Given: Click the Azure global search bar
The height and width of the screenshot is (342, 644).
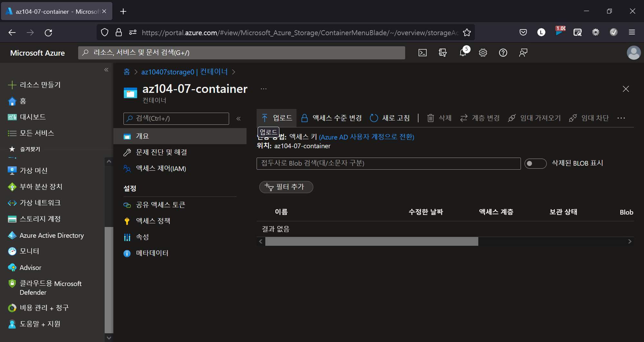Looking at the screenshot, I should coord(241,53).
